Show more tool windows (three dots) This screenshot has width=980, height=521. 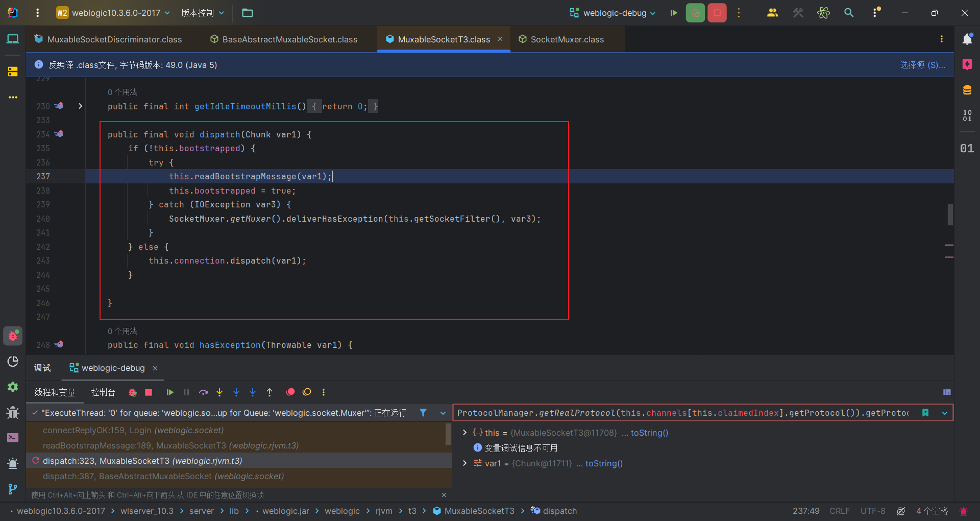(13, 97)
